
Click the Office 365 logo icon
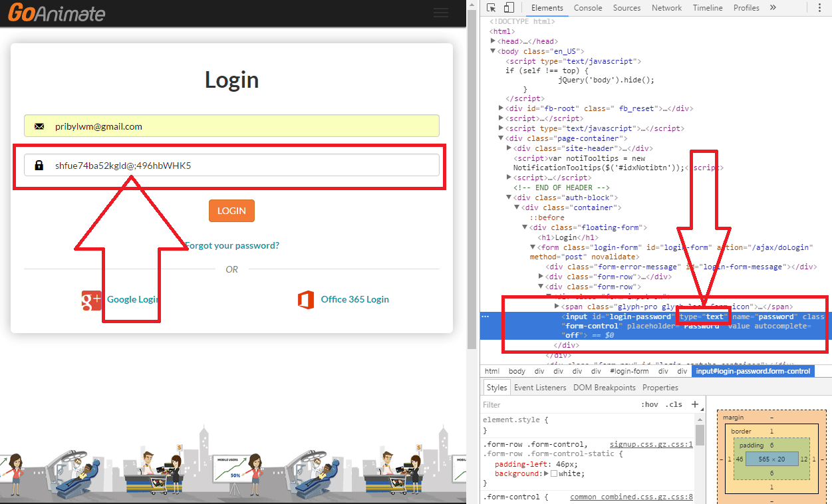pos(306,300)
